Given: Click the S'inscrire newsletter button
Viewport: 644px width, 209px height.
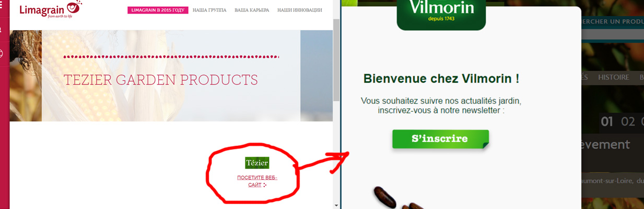Looking at the screenshot, I should click(440, 139).
